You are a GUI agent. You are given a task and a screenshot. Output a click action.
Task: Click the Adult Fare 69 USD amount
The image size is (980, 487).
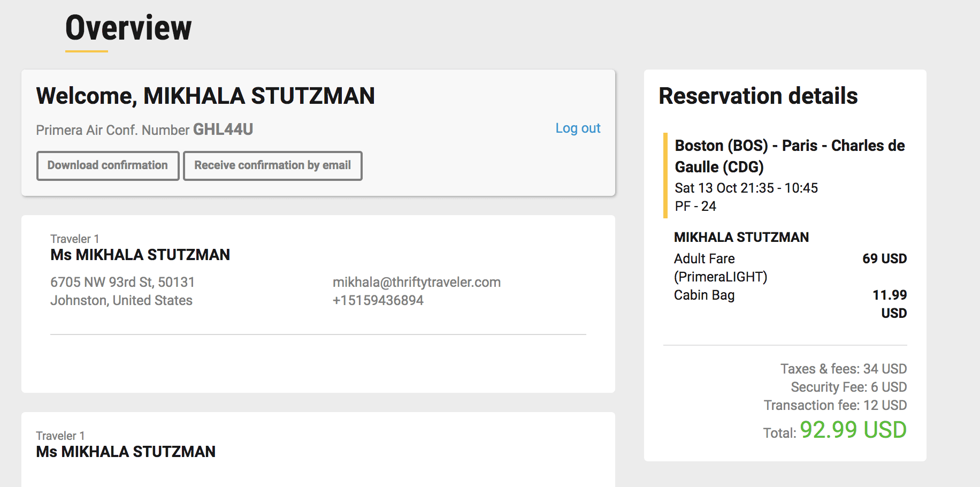pyautogui.click(x=884, y=258)
